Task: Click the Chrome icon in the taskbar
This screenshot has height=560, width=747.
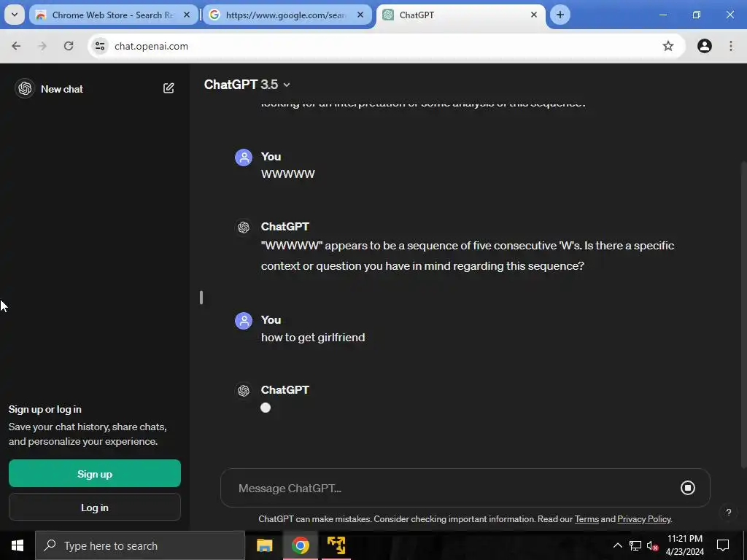Action: 300,545
